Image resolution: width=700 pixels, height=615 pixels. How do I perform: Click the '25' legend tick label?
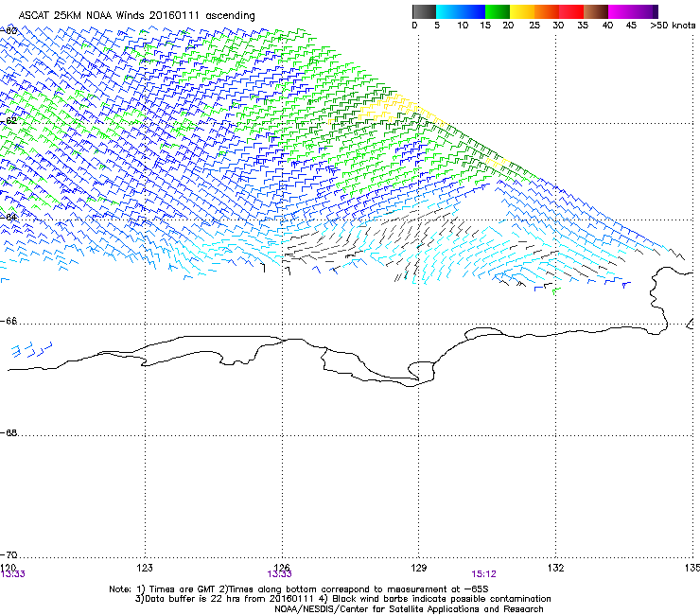point(534,26)
